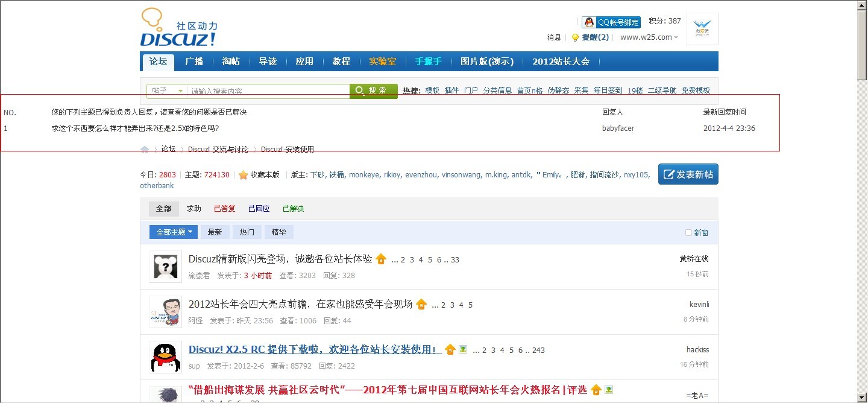
Task: Toggle the 新窗 checkbox
Action: click(x=688, y=233)
